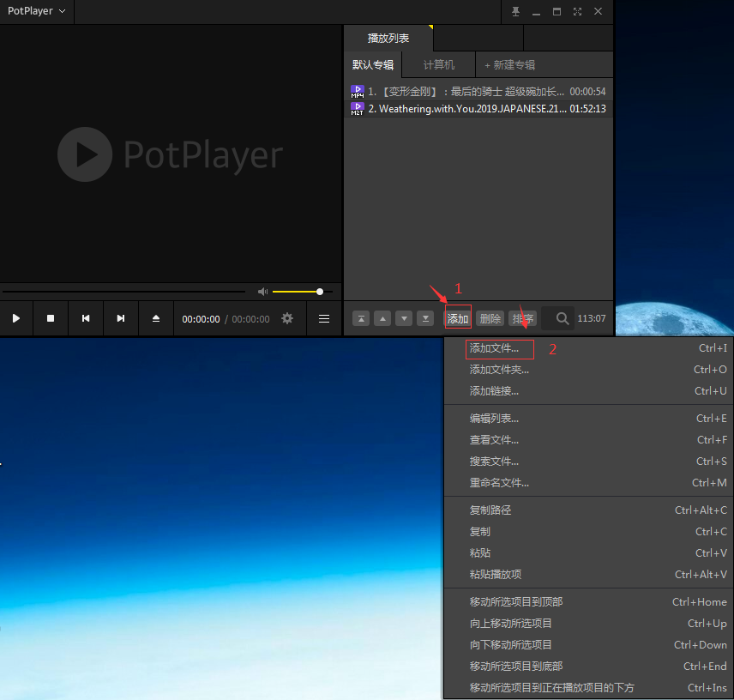Image resolution: width=734 pixels, height=700 pixels.
Task: Move selected item to top of playlist
Action: pos(362,319)
